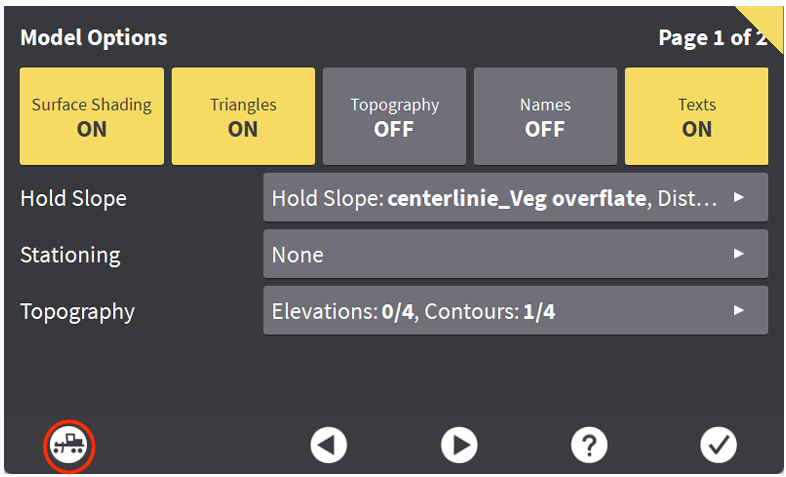Screen dimensions: 786x477
Task: Enable the Topography toggle tile
Action: [394, 116]
